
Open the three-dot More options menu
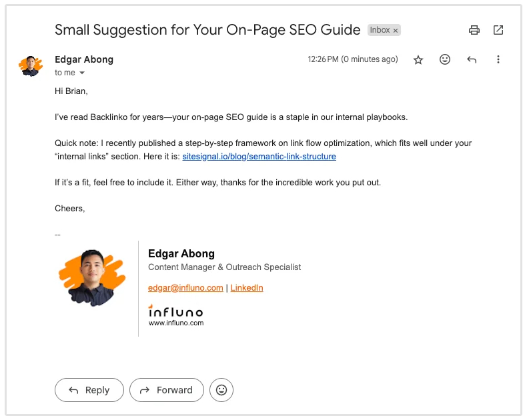coord(498,59)
